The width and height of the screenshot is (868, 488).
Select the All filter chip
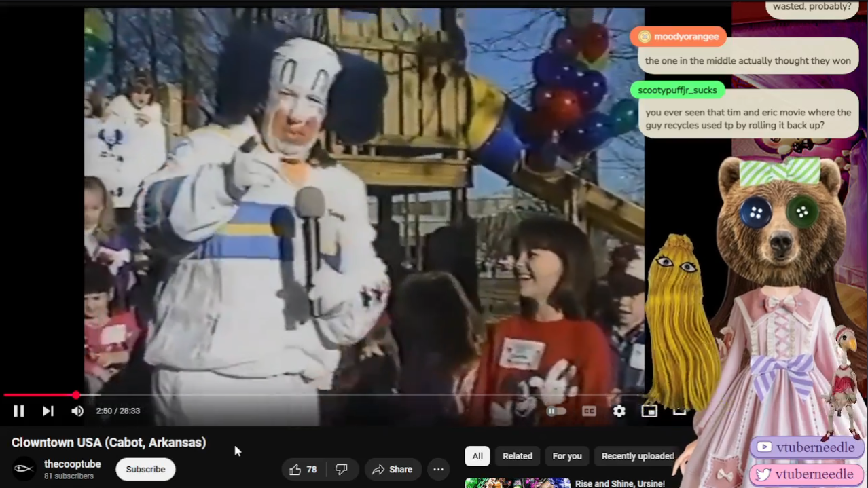click(477, 456)
